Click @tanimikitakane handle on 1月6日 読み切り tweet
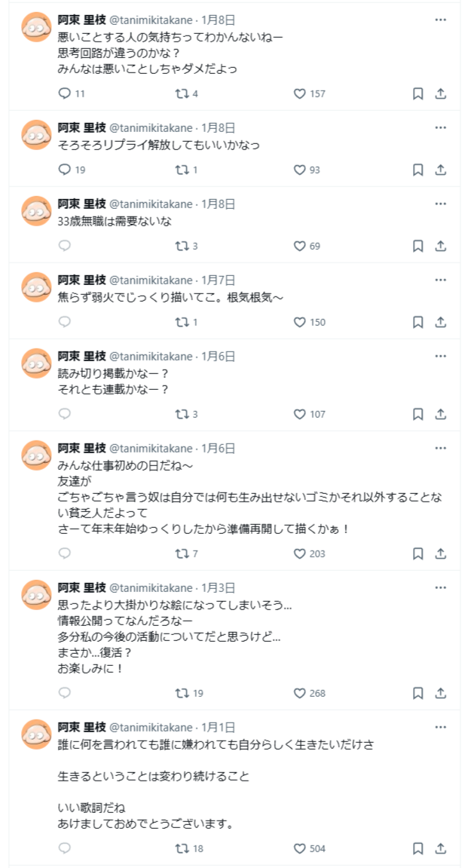The width and height of the screenshot is (468, 868). (x=151, y=356)
